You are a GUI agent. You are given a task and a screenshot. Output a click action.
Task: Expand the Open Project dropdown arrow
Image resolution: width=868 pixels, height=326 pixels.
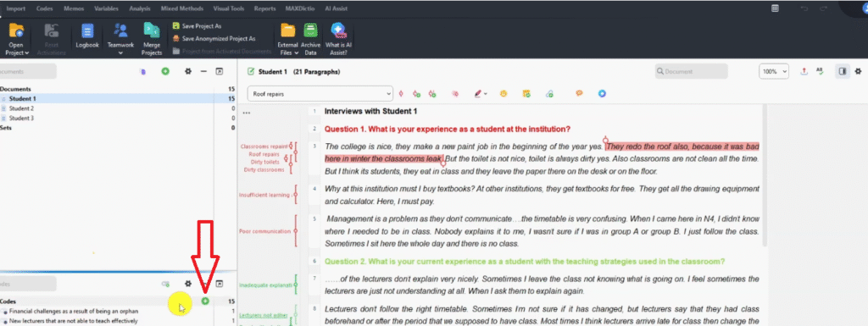[x=26, y=53]
